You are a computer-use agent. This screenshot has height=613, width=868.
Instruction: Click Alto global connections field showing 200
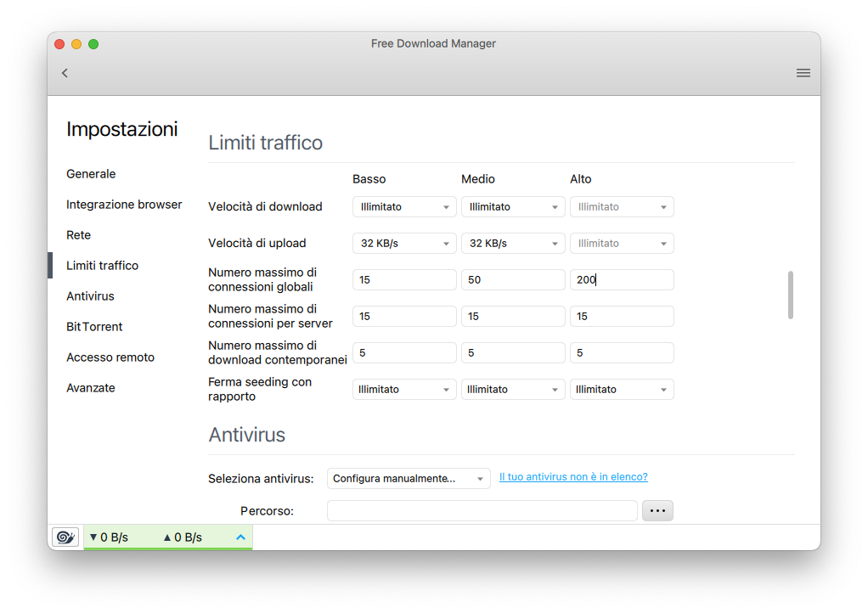(x=622, y=280)
